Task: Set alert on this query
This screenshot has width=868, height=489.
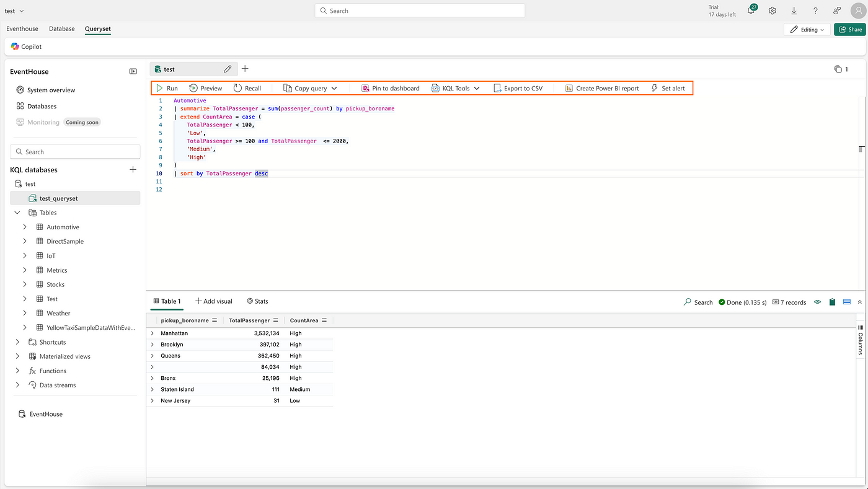Action: pos(668,88)
